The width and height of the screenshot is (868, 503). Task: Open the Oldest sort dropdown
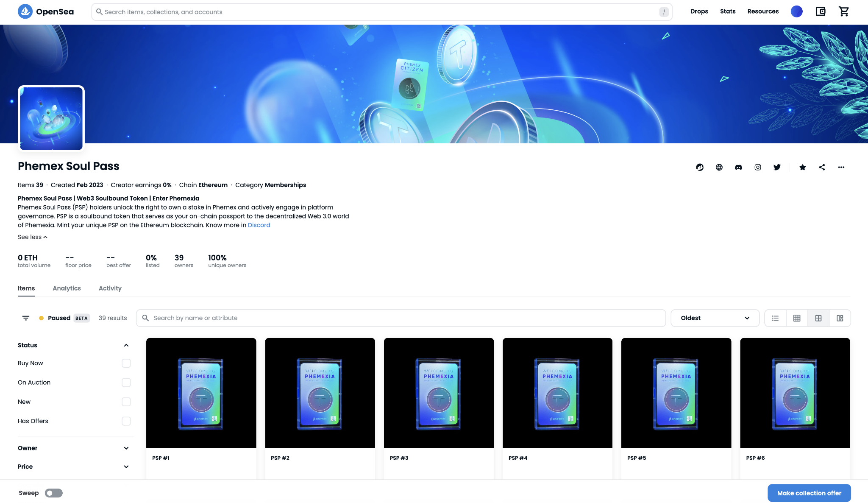pos(715,318)
